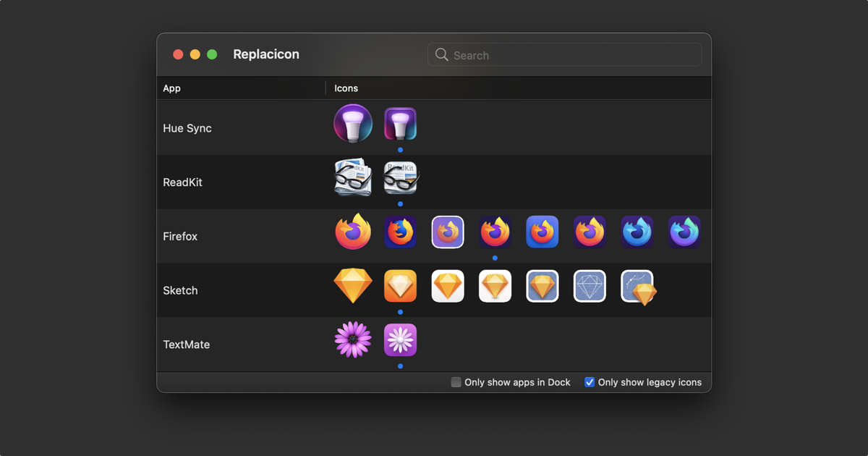
Task: Select the Firefox icon on light purple tile
Action: point(448,232)
